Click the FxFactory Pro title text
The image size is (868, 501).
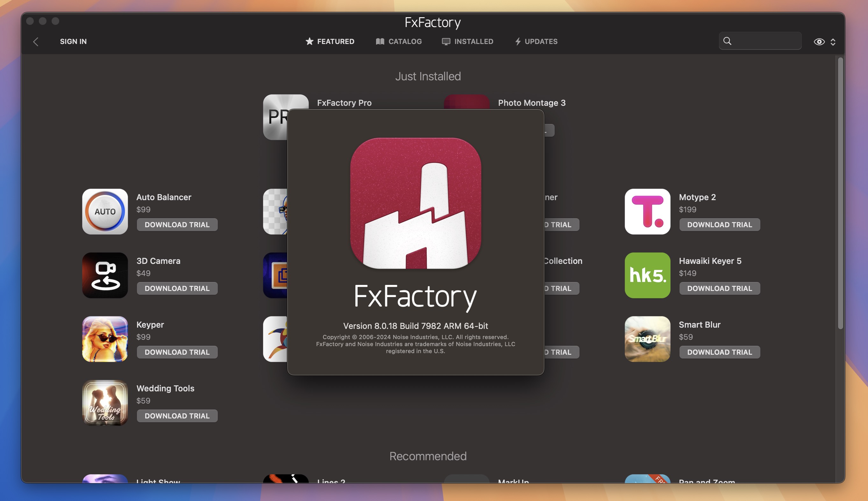coord(344,103)
